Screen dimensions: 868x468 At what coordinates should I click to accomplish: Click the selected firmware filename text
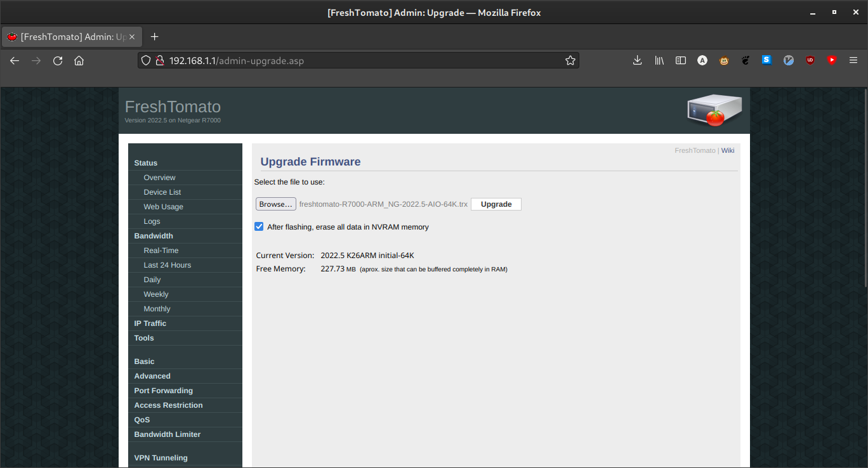coord(383,204)
